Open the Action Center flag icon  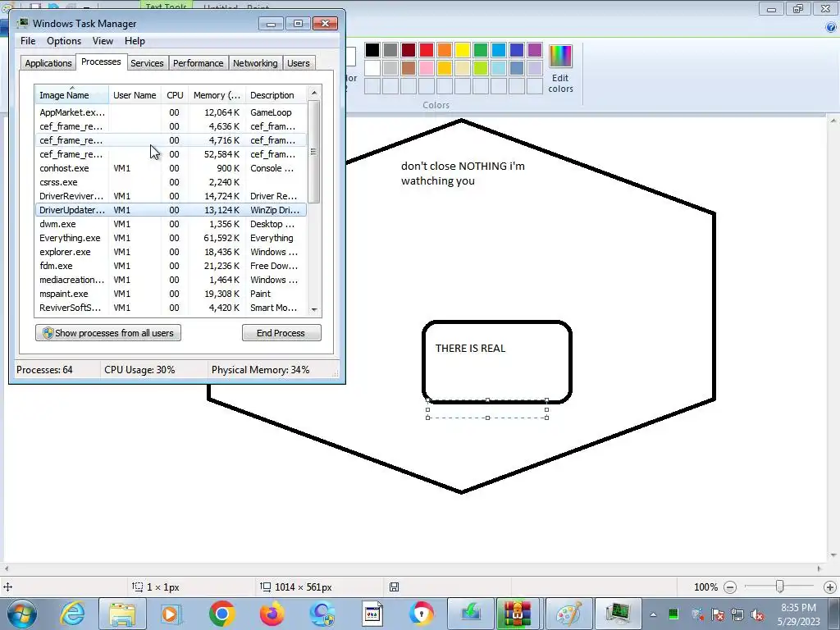point(717,614)
